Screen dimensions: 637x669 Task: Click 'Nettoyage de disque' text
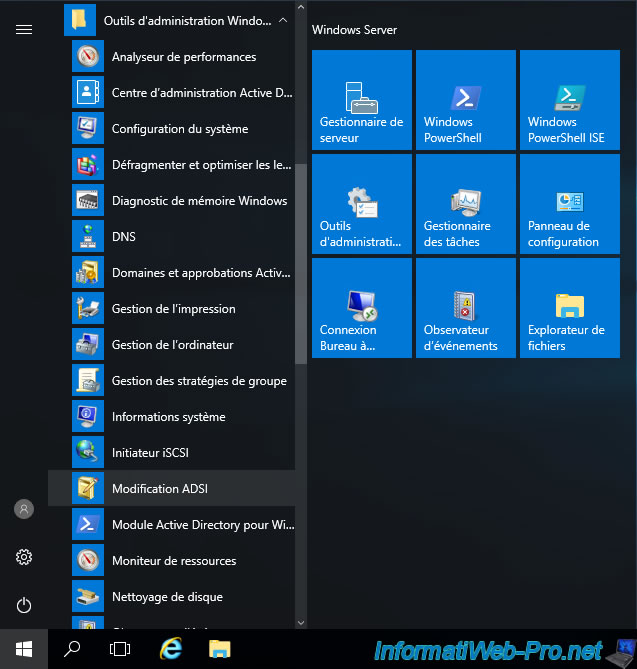[167, 597]
